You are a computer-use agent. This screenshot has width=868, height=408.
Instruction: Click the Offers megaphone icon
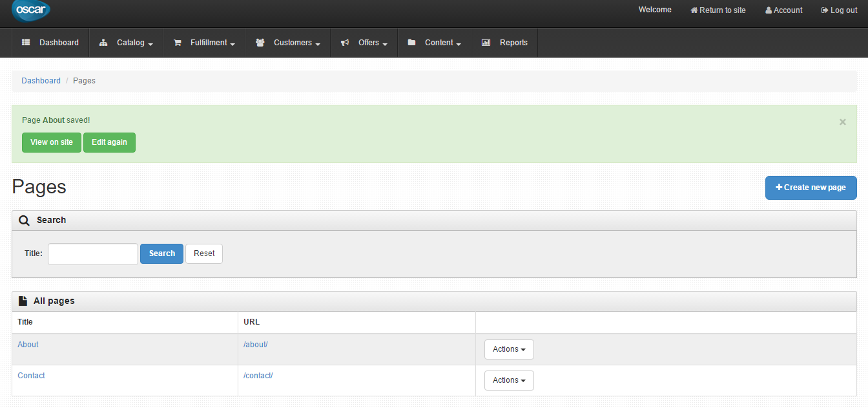pos(345,43)
